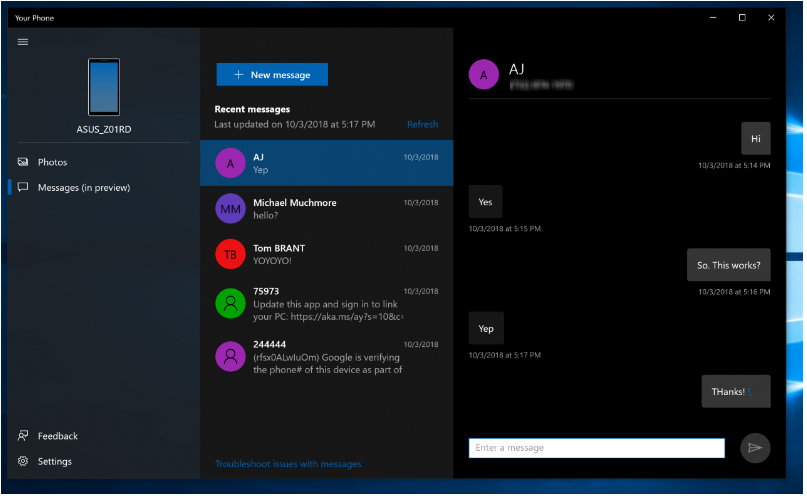The height and width of the screenshot is (496, 807).
Task: Click AJ's avatar in conversation header
Action: tap(483, 75)
